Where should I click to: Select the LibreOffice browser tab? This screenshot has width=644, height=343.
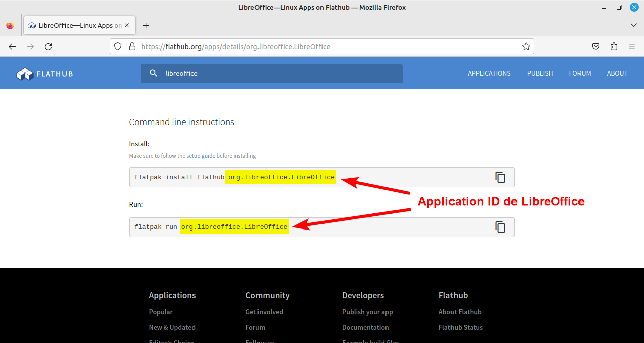click(x=79, y=25)
